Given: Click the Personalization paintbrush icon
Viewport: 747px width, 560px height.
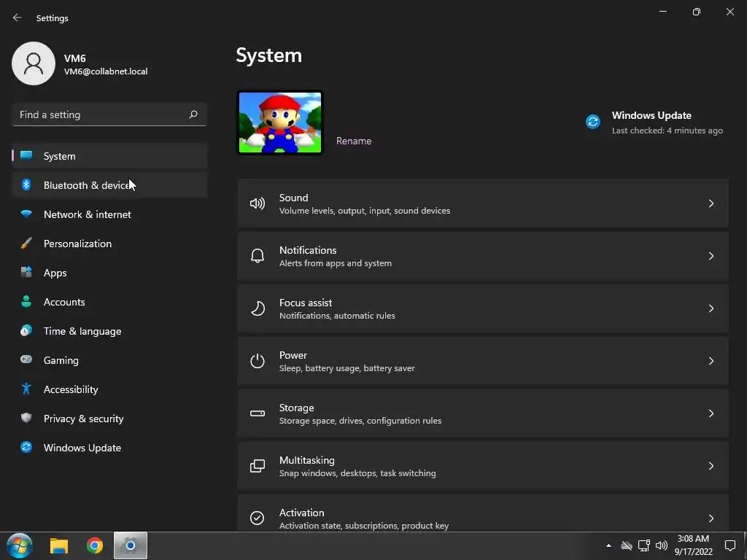Looking at the screenshot, I should pos(26,244).
